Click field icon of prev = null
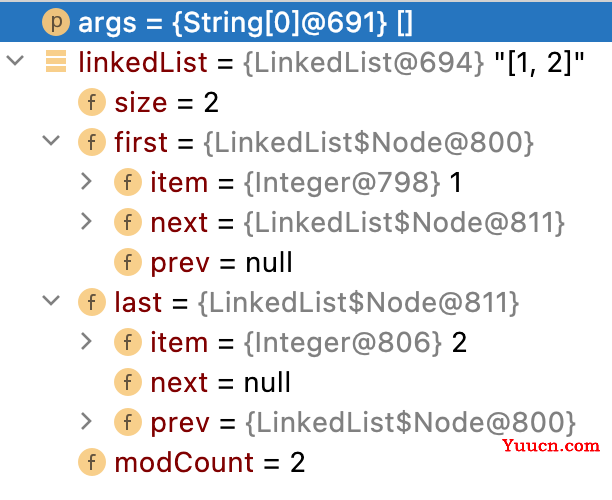 point(128,262)
